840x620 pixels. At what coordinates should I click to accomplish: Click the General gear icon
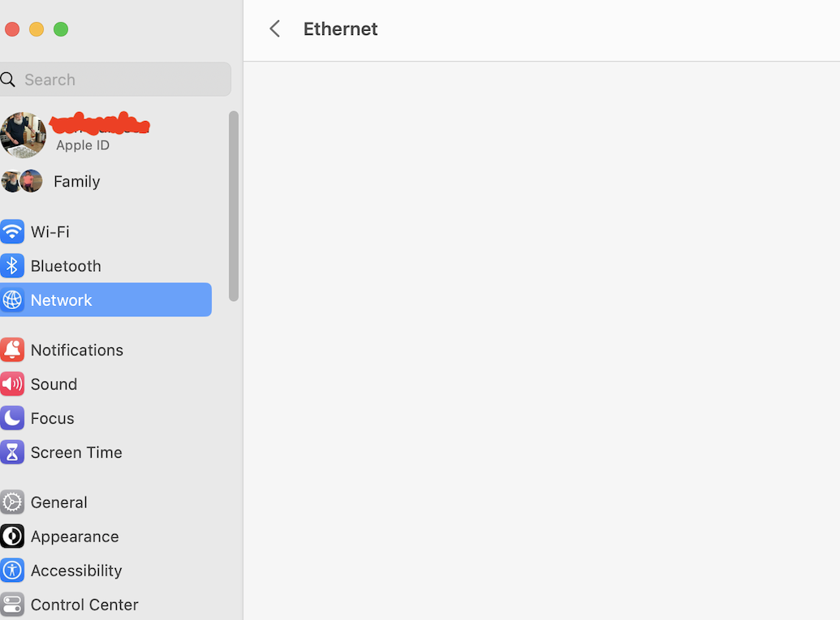pos(12,502)
